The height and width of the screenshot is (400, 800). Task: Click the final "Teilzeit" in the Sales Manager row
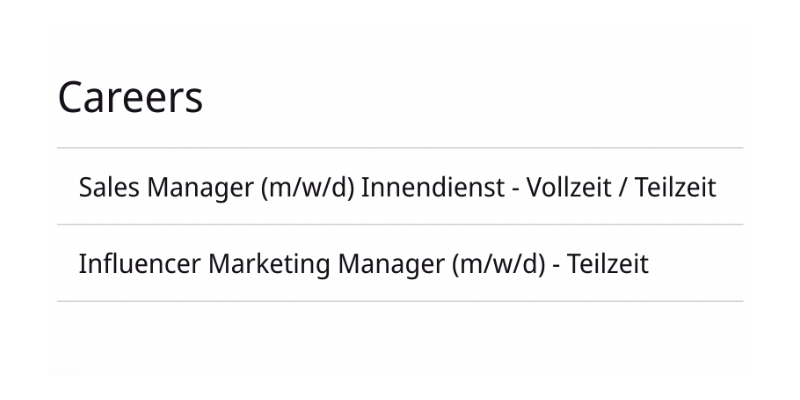tap(675, 187)
